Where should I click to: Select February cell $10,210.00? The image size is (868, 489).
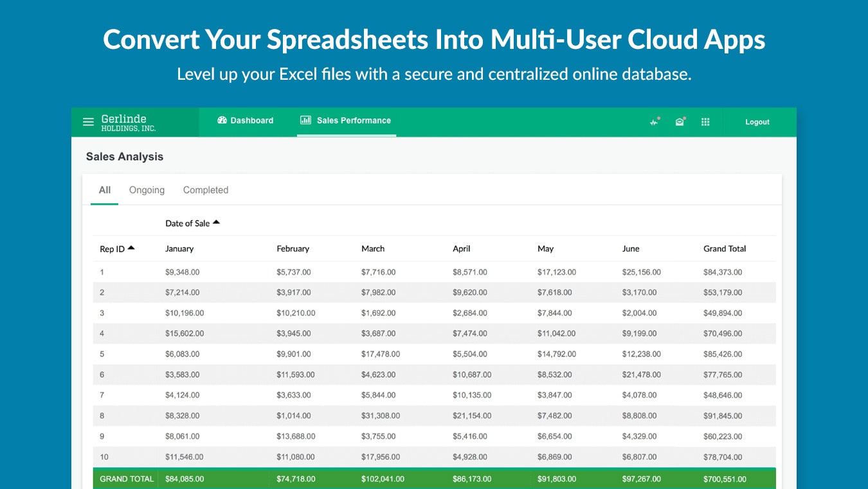(296, 313)
